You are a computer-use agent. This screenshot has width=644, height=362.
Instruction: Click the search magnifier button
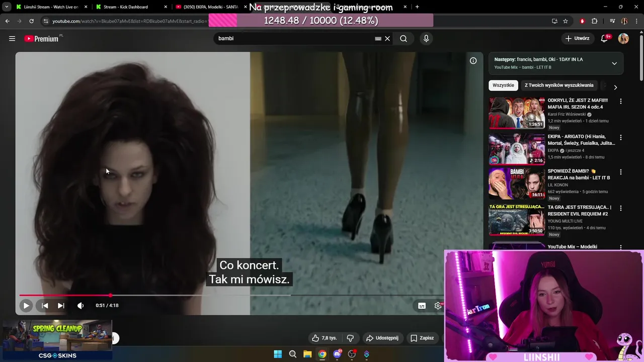(404, 39)
